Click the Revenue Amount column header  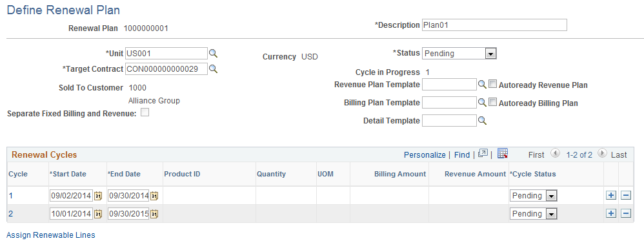475,174
